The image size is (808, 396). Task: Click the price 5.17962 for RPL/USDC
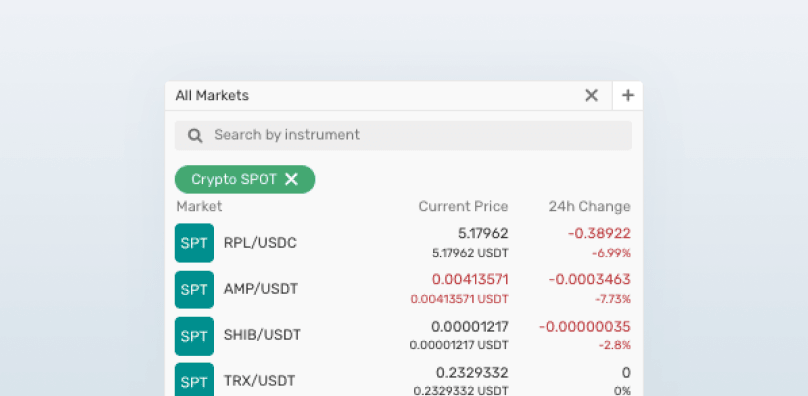483,234
